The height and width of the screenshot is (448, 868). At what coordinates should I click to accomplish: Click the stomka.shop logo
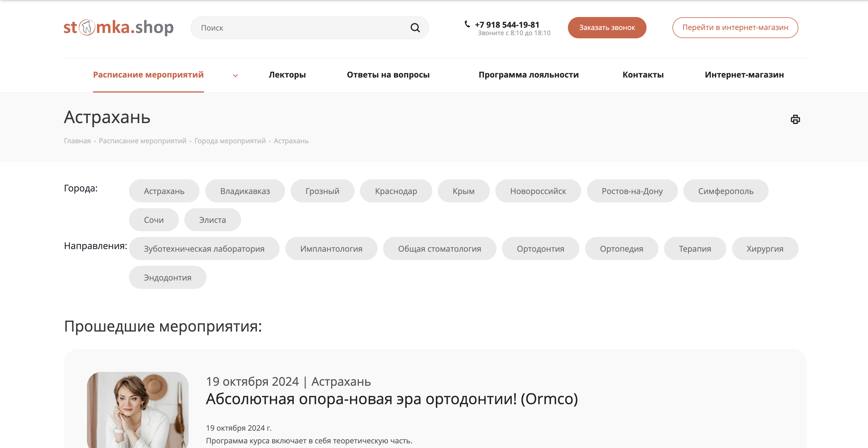coord(119,27)
